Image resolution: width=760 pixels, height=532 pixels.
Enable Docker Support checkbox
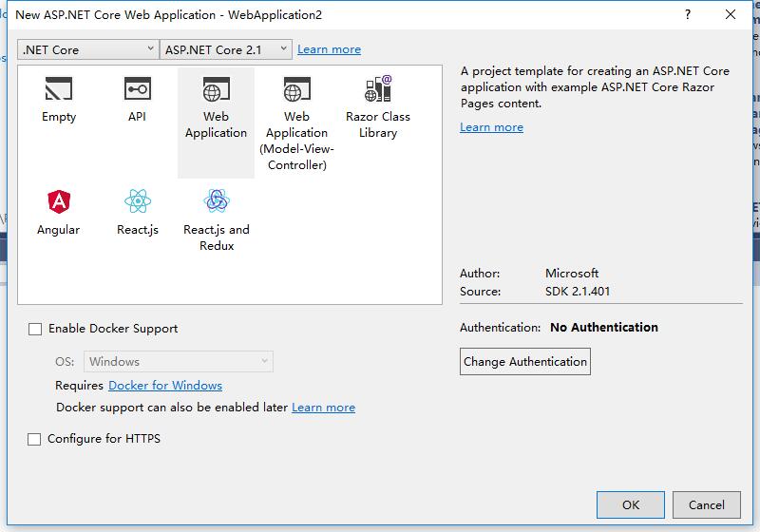click(x=35, y=329)
